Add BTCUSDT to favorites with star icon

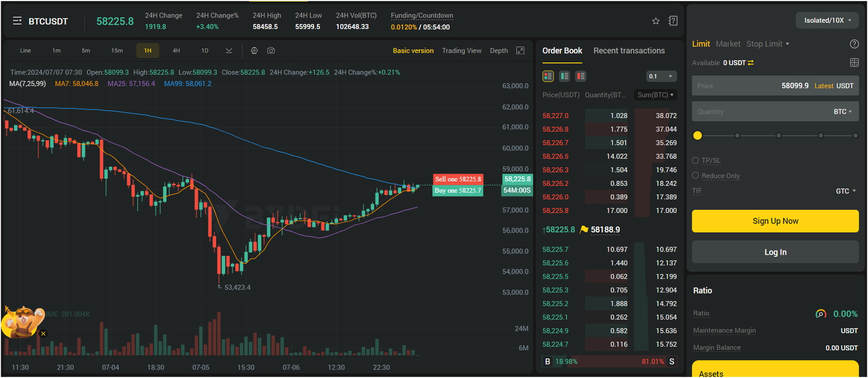(656, 21)
